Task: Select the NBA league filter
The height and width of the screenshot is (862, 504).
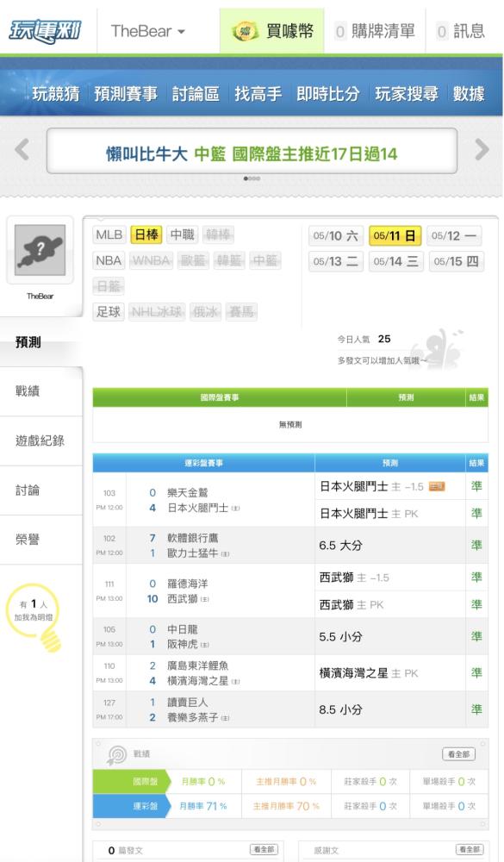Action: coord(109,260)
